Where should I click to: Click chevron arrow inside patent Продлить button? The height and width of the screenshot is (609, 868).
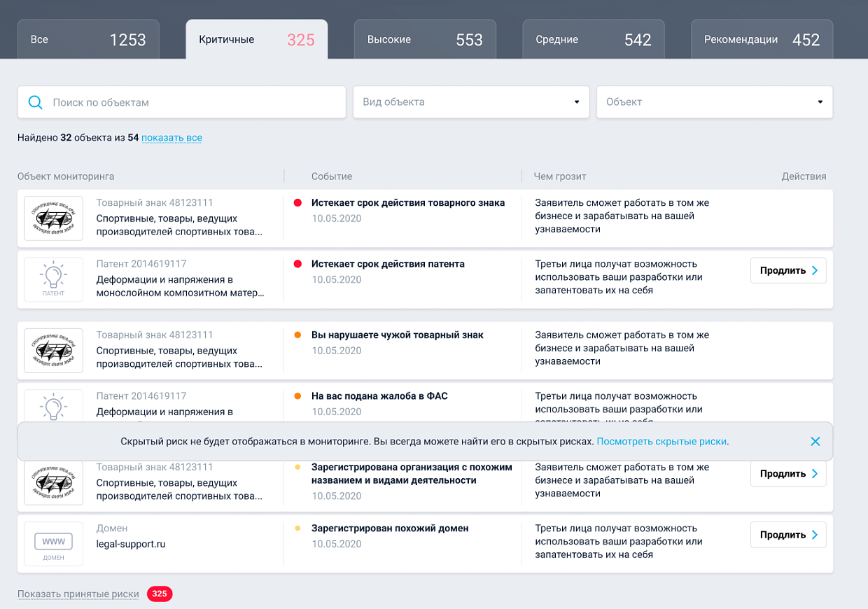click(x=814, y=270)
